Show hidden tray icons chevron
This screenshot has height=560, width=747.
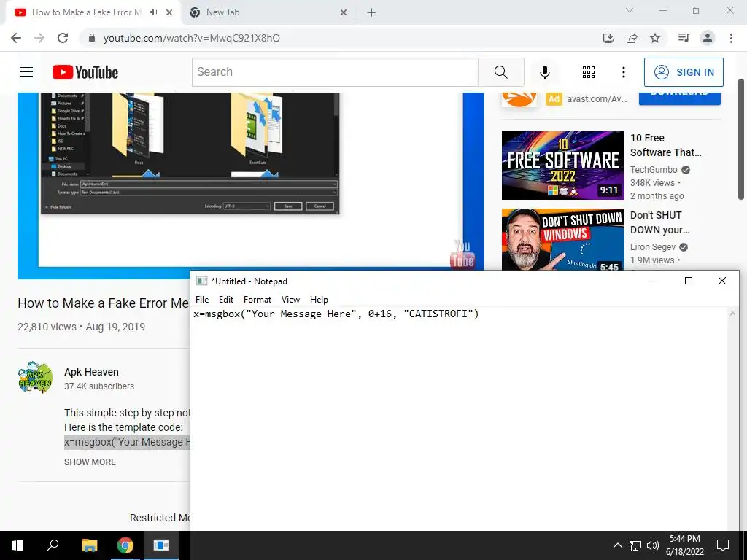(617, 545)
